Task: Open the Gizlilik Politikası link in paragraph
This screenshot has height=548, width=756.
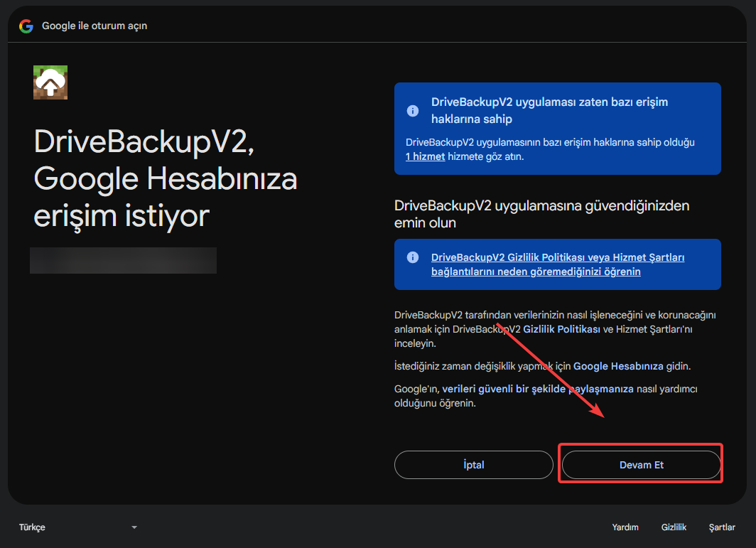Action: (561, 329)
